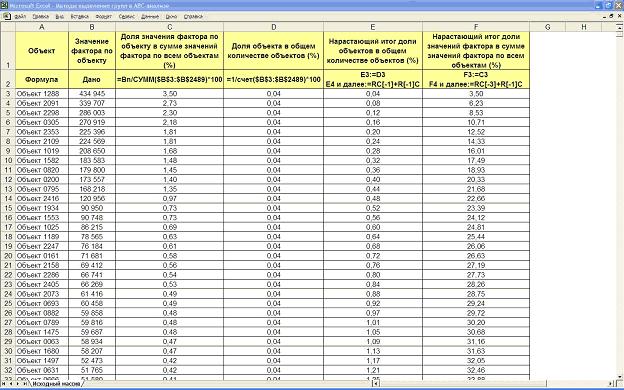This screenshot has height=390, width=624.
Task: Minimize the workbook document window
Action: pyautogui.click(x=604, y=16)
